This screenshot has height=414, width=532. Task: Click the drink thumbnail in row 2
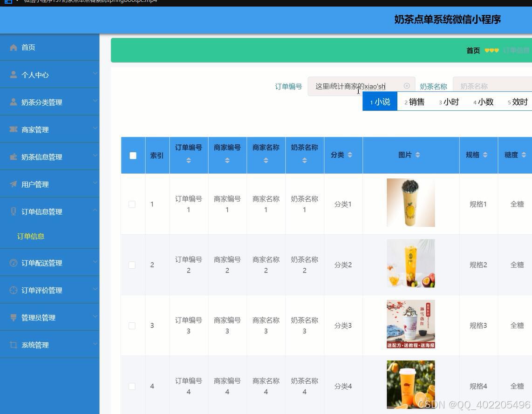(410, 263)
